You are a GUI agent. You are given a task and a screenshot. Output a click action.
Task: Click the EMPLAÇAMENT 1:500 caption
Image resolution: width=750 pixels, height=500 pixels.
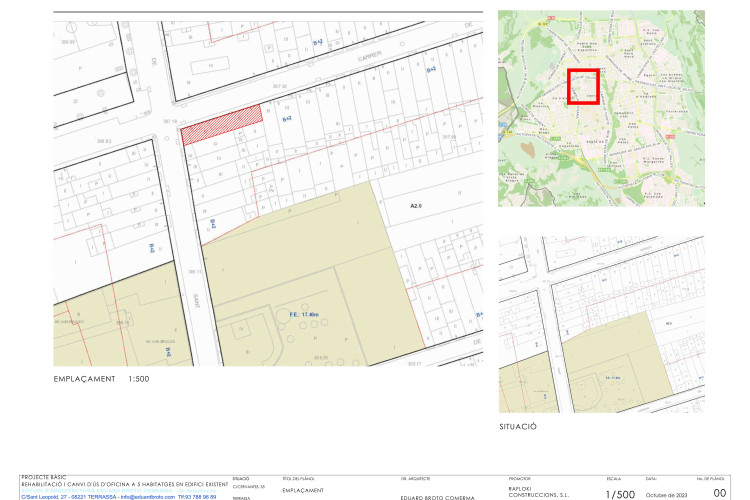[x=102, y=381]
